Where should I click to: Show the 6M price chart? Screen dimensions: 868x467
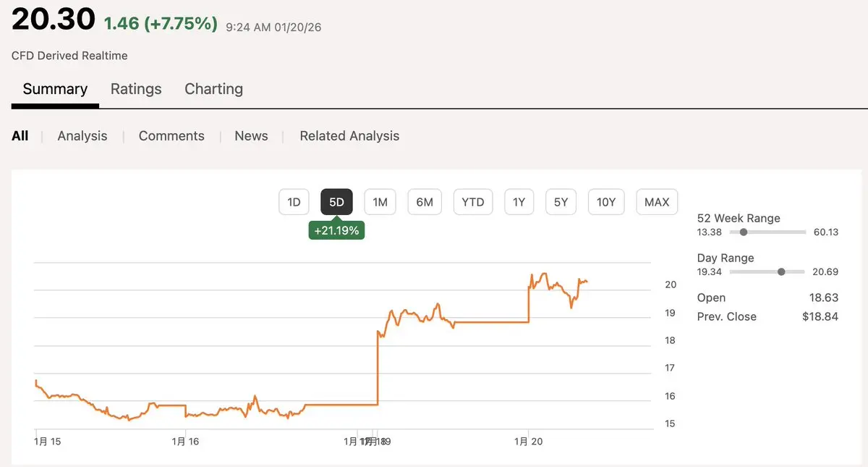pyautogui.click(x=425, y=202)
